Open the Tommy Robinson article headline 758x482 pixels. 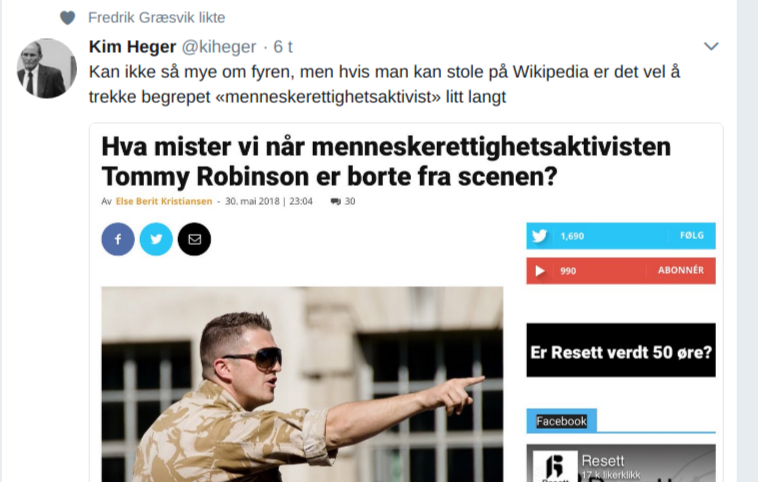click(386, 161)
